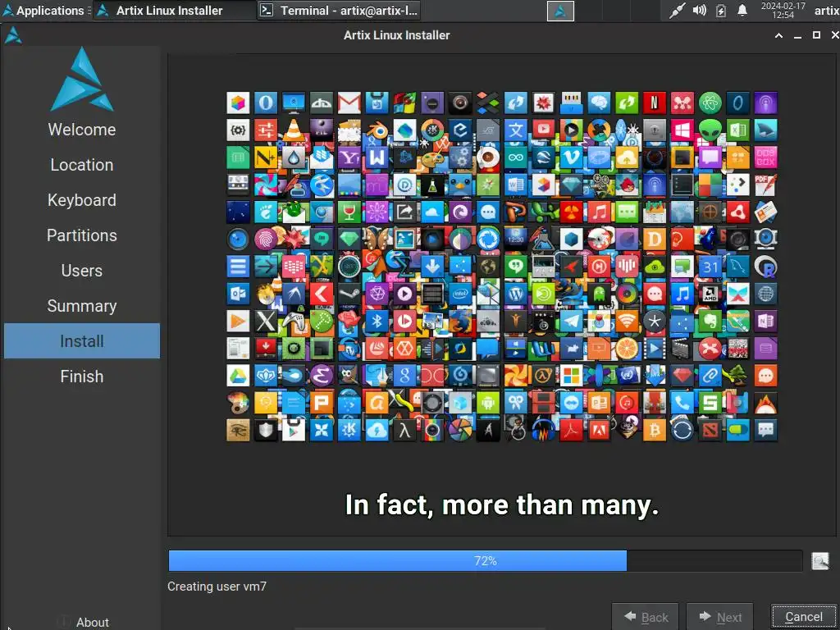The image size is (840, 630).
Task: Roll up window using the titlebar caret button
Action: [779, 35]
